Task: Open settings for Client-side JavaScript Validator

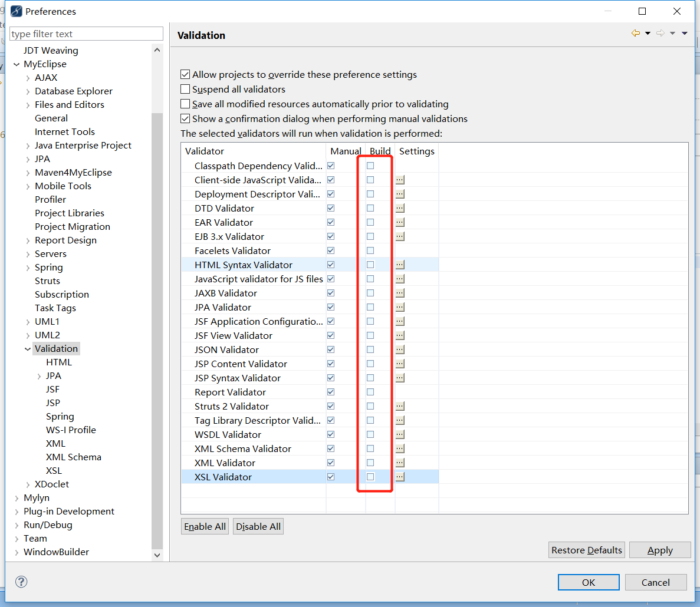Action: pyautogui.click(x=400, y=180)
